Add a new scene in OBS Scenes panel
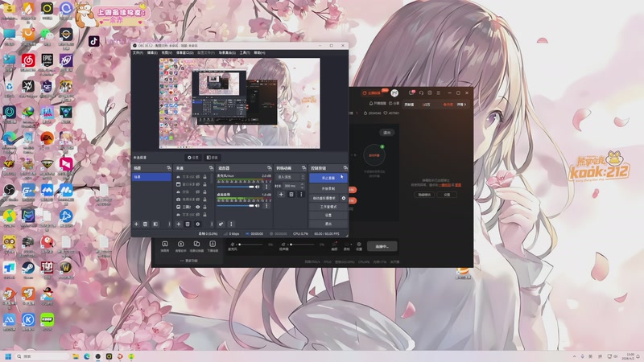The image size is (644, 362). click(136, 224)
